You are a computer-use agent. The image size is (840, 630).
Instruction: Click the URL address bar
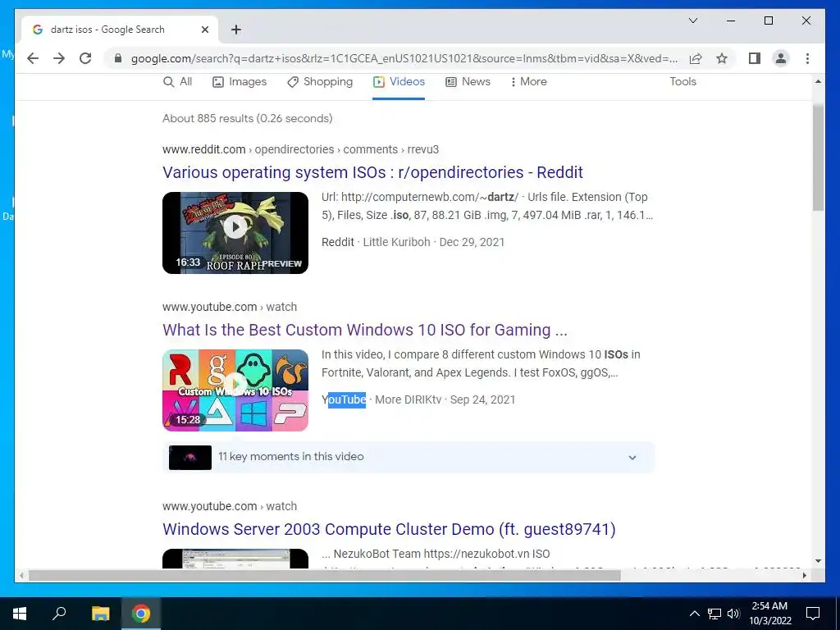[x=404, y=58]
